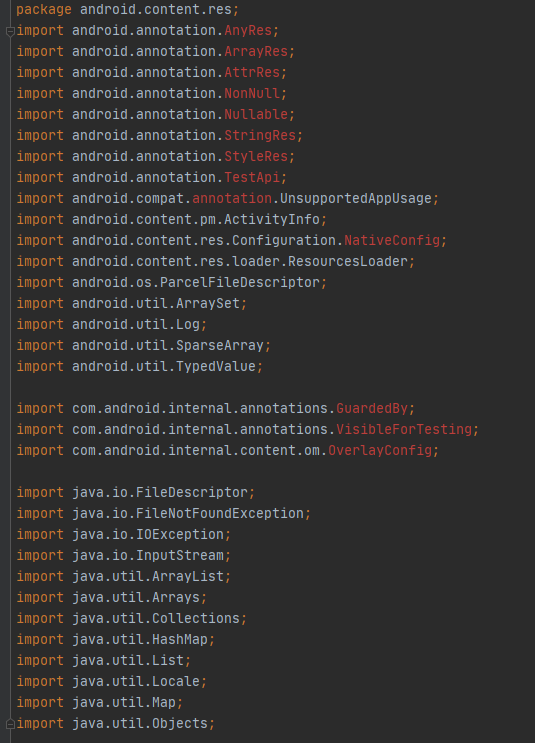Select StyleRes import name

pyautogui.click(x=256, y=156)
